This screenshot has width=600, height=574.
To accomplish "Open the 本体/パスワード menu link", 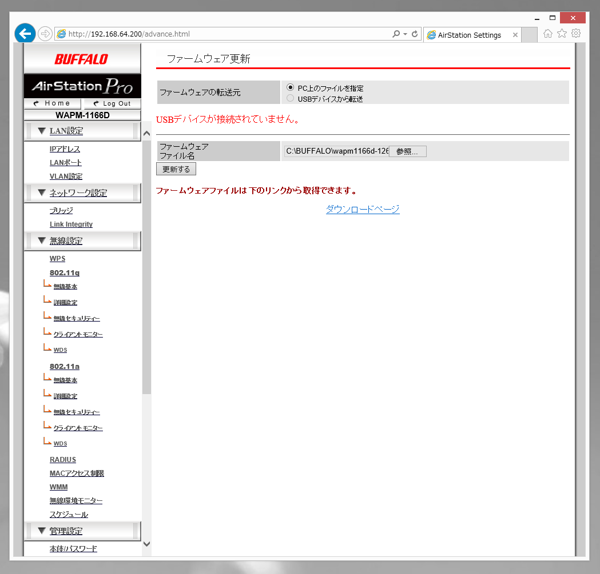I will (73, 549).
